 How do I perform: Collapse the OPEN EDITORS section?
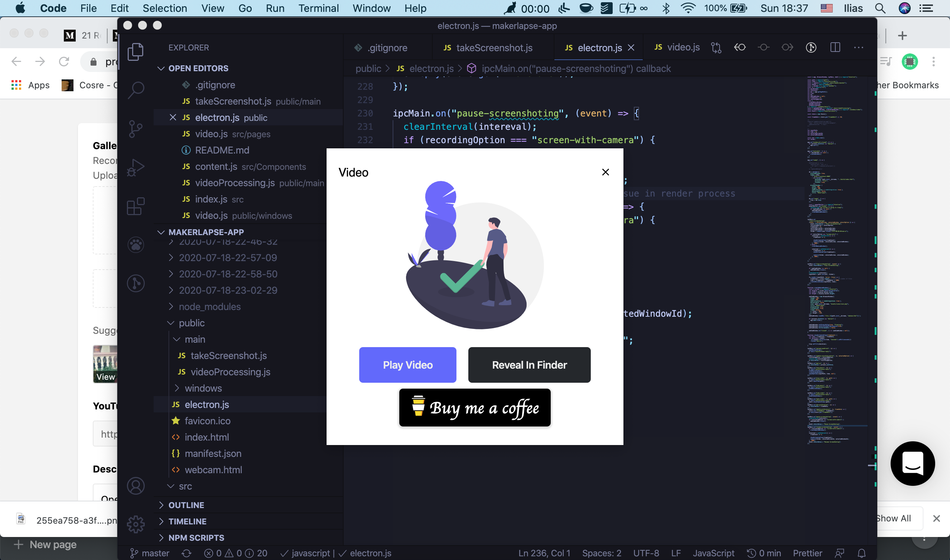(161, 68)
